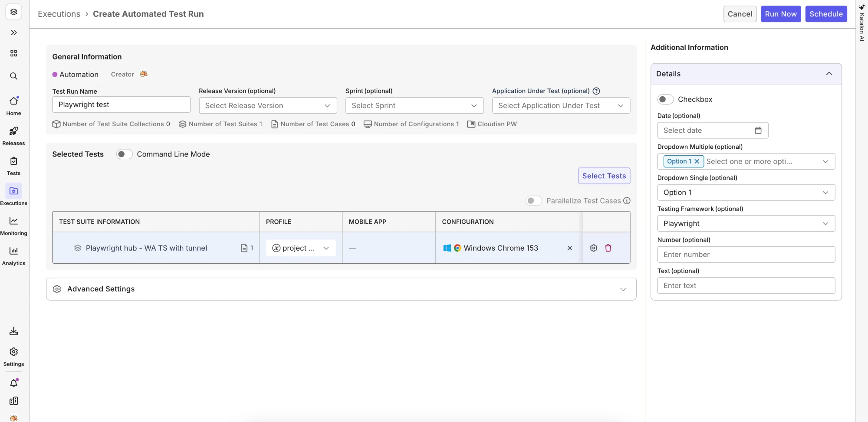
Task: Go back to the Executions breadcrumb
Action: tap(59, 14)
